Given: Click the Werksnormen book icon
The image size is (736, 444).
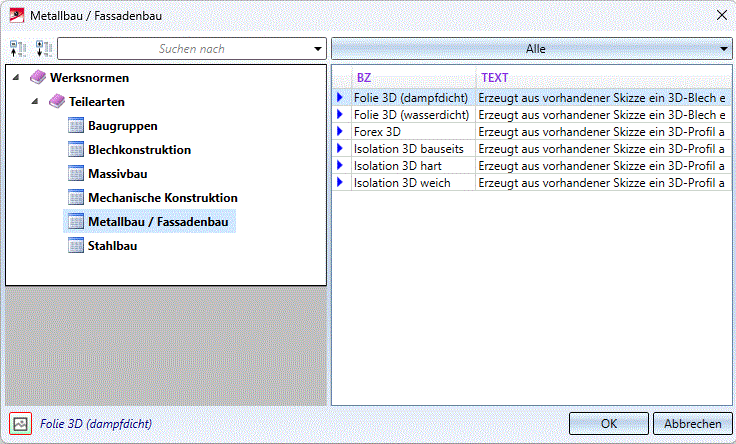Looking at the screenshot, I should pyautogui.click(x=38, y=77).
